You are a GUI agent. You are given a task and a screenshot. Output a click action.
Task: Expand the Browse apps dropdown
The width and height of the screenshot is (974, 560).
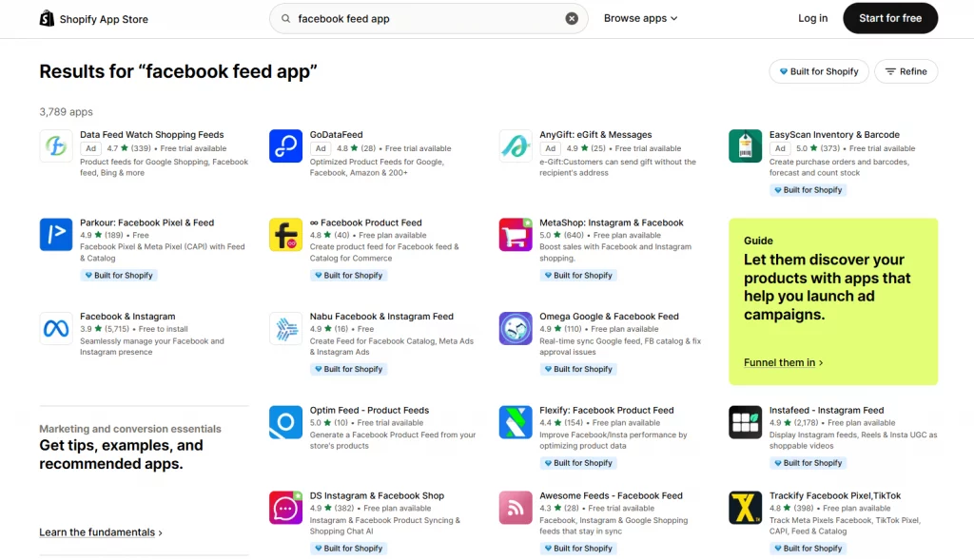(x=640, y=19)
